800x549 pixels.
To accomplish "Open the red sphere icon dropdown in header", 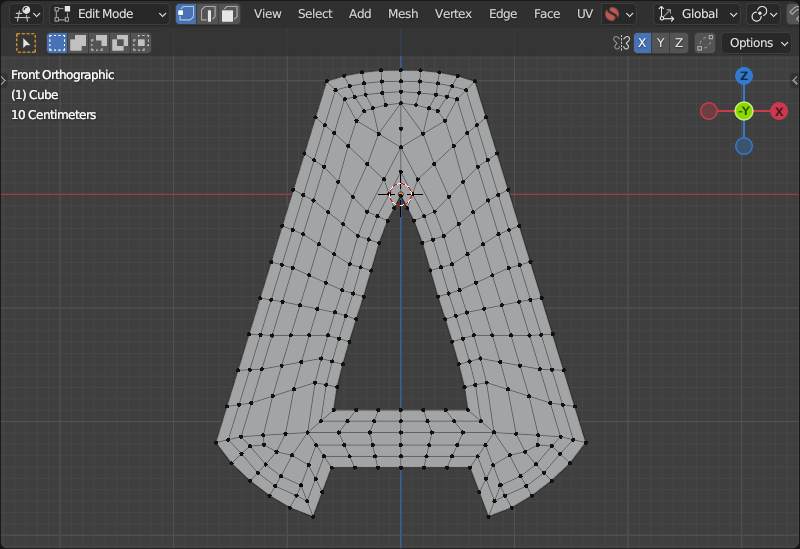I will point(618,14).
